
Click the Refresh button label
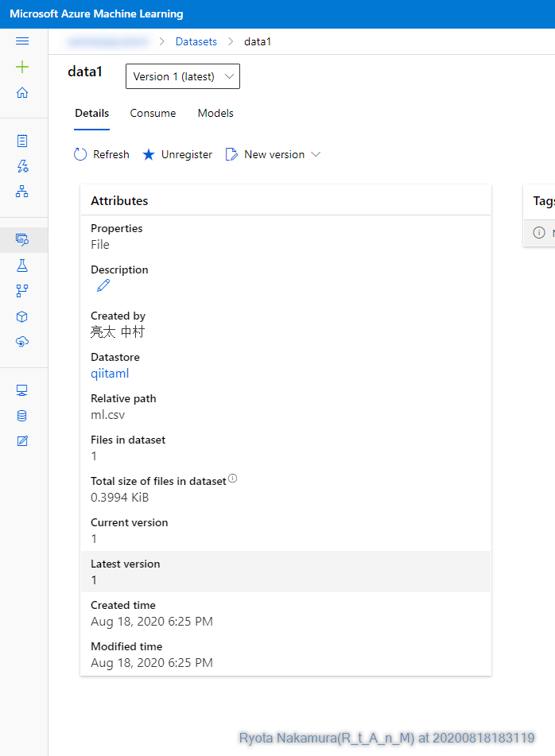[x=111, y=154]
